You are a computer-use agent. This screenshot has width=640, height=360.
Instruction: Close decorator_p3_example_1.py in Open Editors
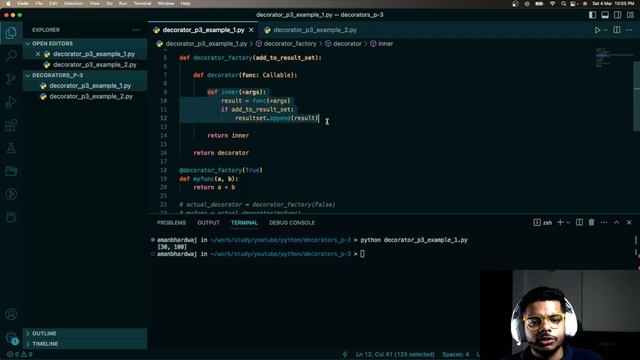(38, 54)
